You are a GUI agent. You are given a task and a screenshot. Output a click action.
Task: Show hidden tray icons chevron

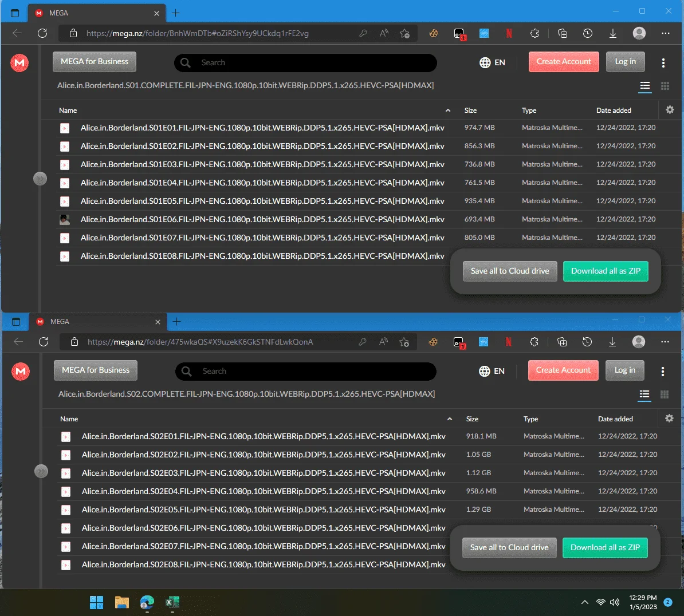point(585,602)
